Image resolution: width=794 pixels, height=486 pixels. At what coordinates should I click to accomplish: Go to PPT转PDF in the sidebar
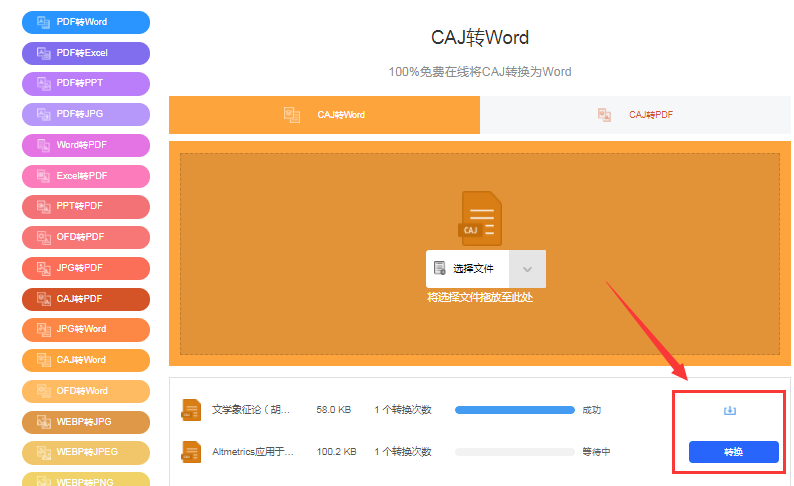point(86,207)
